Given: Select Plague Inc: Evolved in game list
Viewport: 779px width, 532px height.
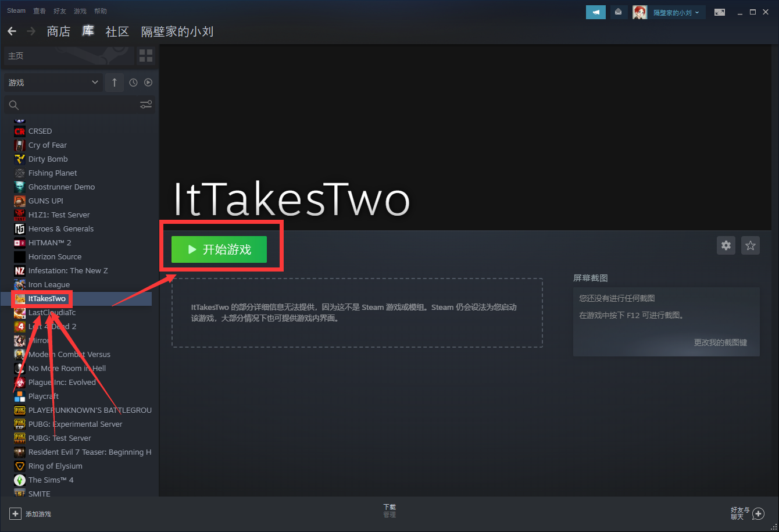Looking at the screenshot, I should tap(62, 382).
